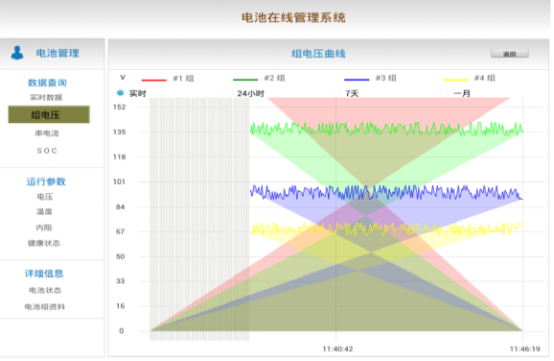The image size is (554, 361).
Task: Open 电压 under 运行参数
Action: [45, 197]
